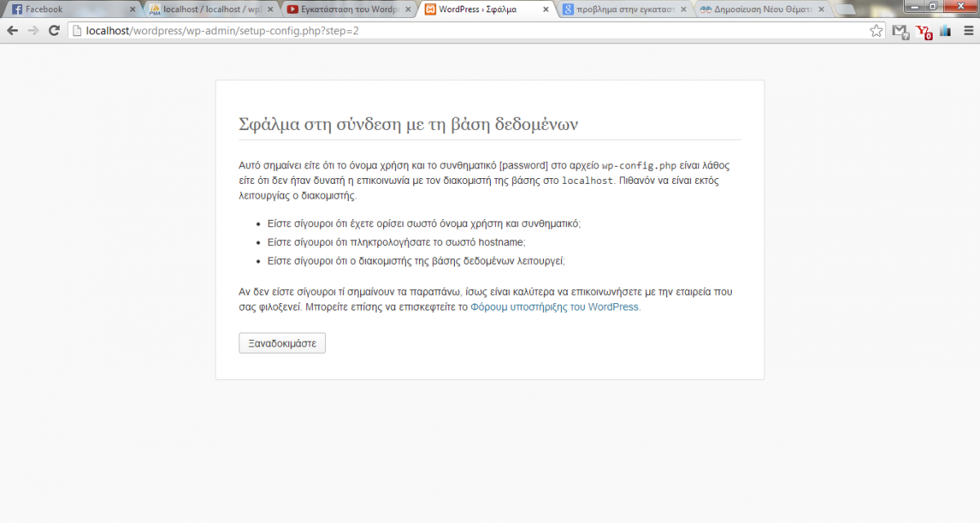This screenshot has width=980, height=523.
Task: Click the bullet about όνομα χρήστη και συνθηματικό
Action: pos(424,224)
